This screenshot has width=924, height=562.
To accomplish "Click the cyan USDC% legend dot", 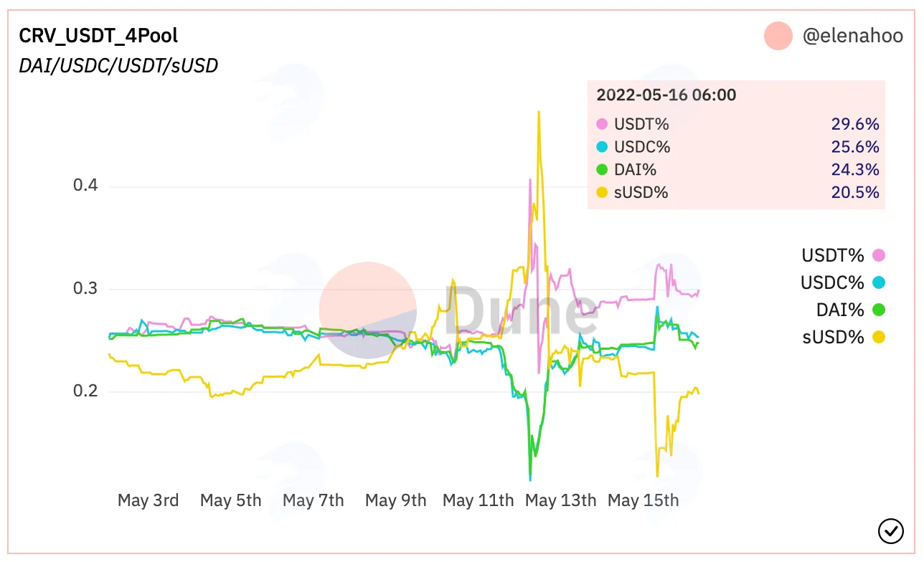I will (x=879, y=282).
